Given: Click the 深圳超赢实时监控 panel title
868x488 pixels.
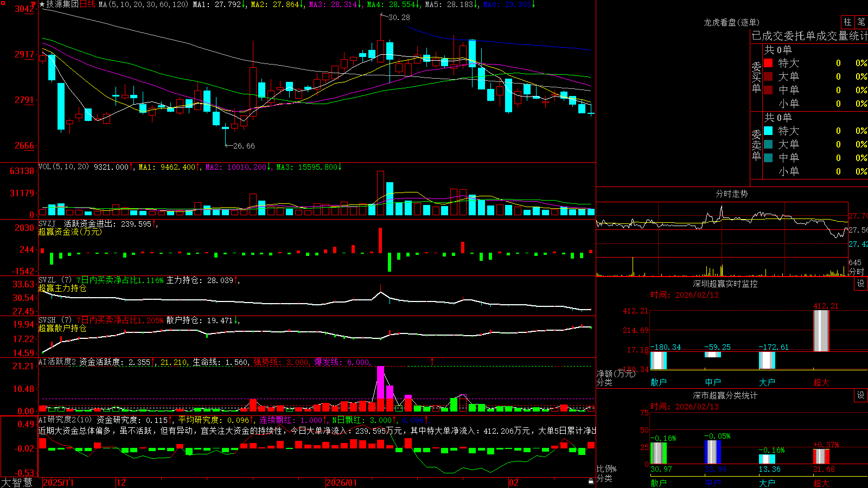Looking at the screenshot, I should point(725,284).
